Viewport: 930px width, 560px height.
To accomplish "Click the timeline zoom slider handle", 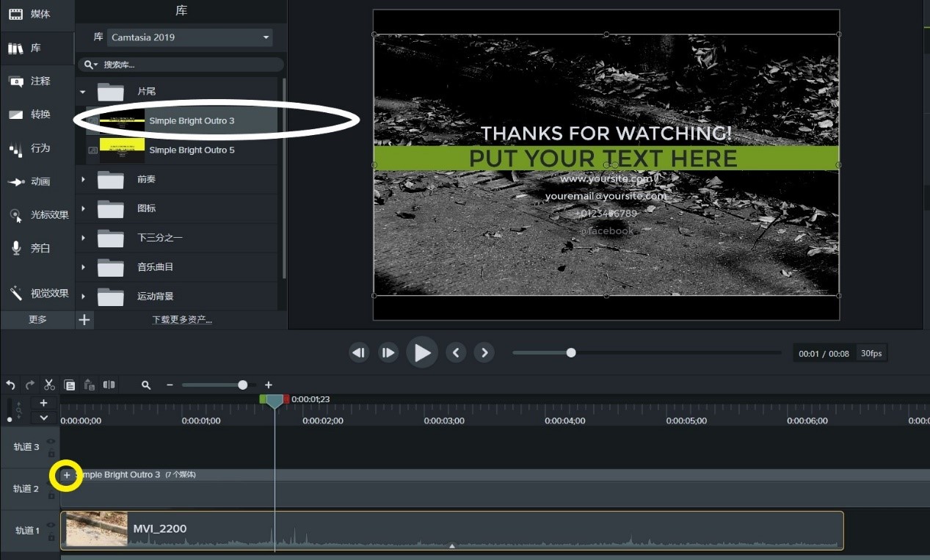I will [x=242, y=385].
